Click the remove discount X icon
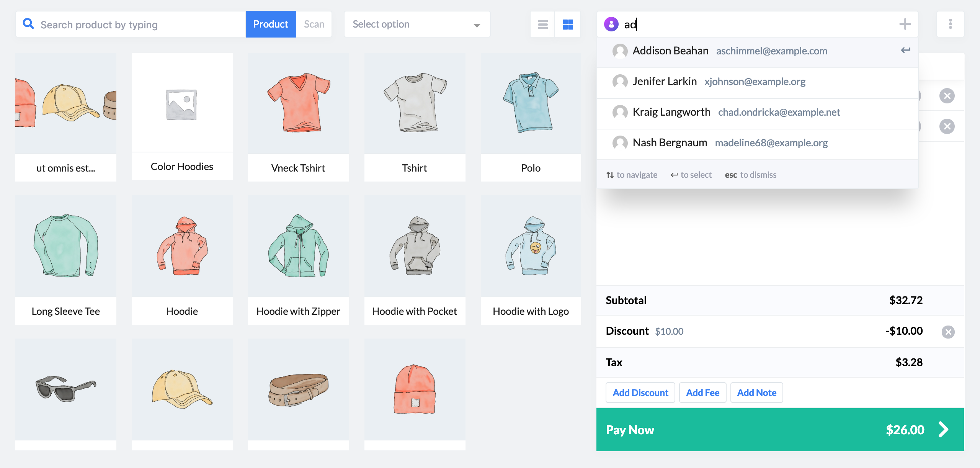The width and height of the screenshot is (980, 468). (948, 332)
